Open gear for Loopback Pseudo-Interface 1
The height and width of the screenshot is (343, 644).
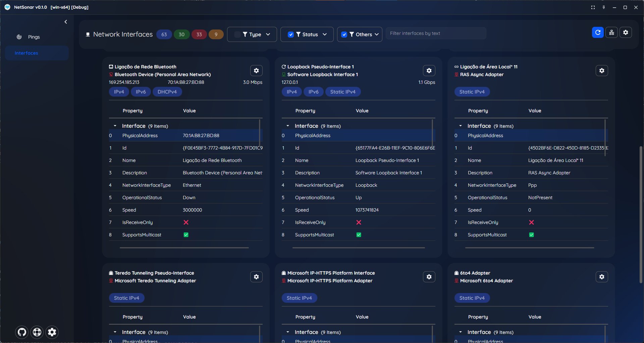[429, 71]
